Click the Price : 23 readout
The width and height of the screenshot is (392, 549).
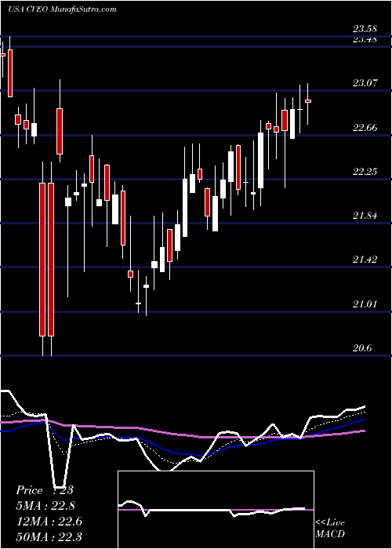[45, 490]
